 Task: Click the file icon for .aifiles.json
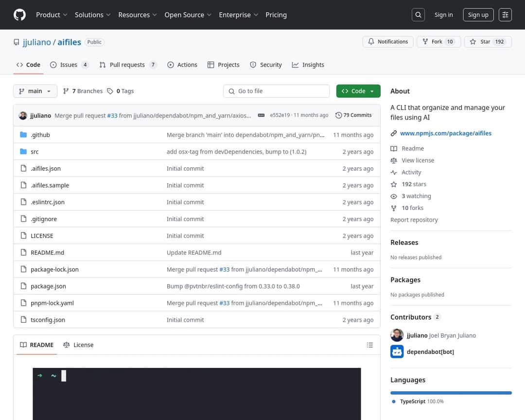pyautogui.click(x=23, y=168)
